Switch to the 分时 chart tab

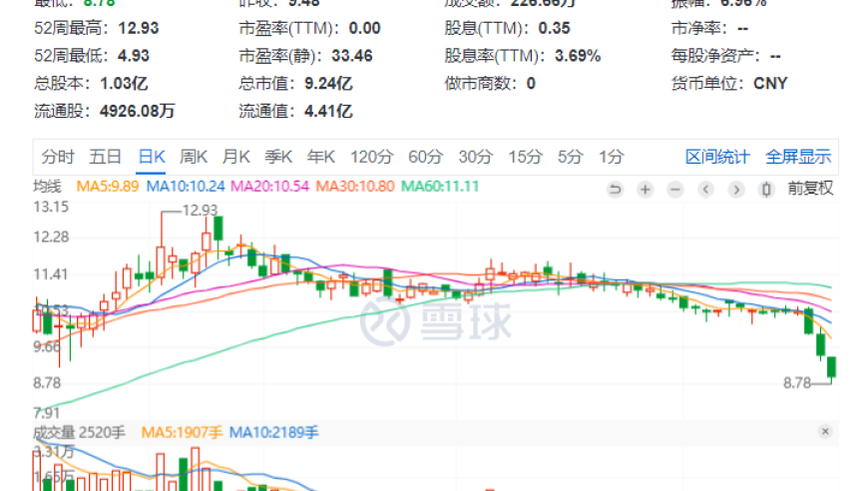pos(58,157)
